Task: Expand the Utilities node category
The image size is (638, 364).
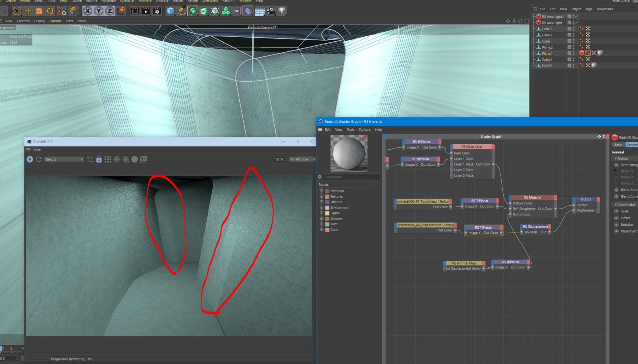Action: (322, 202)
